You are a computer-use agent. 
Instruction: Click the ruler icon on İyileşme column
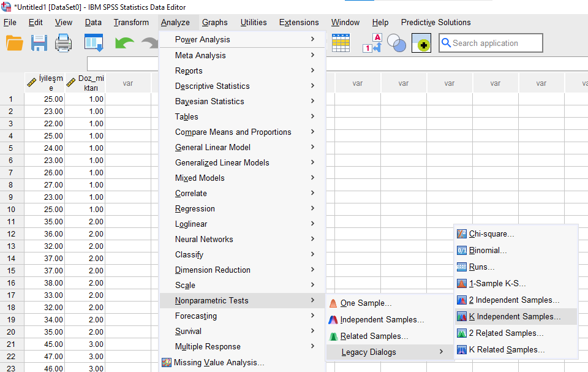click(32, 82)
